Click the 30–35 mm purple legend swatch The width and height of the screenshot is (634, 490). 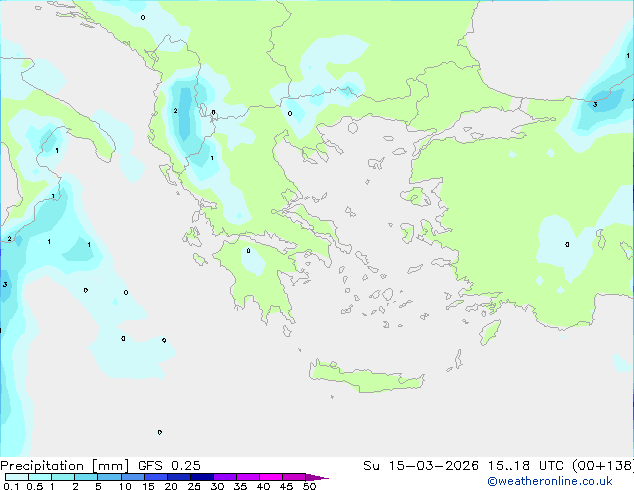click(224, 477)
